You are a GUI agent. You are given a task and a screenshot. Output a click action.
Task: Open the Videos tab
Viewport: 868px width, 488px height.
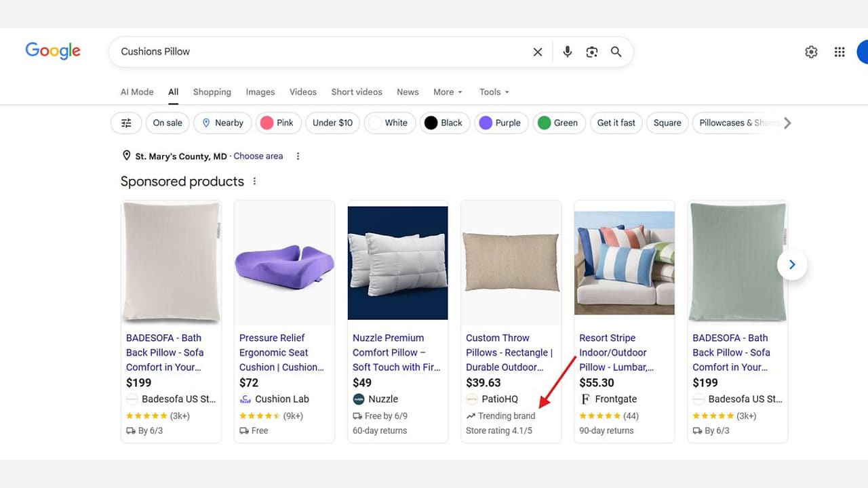tap(303, 91)
